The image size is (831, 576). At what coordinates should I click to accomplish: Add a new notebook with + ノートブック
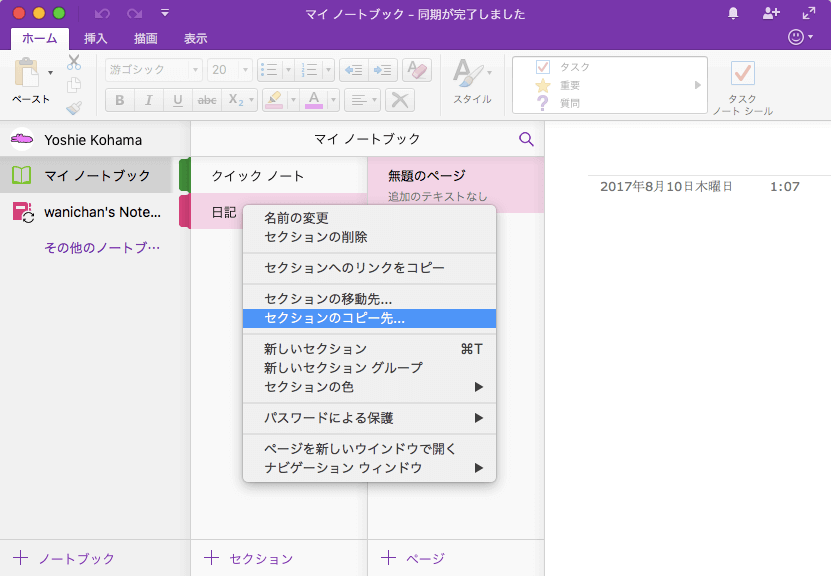[64, 558]
